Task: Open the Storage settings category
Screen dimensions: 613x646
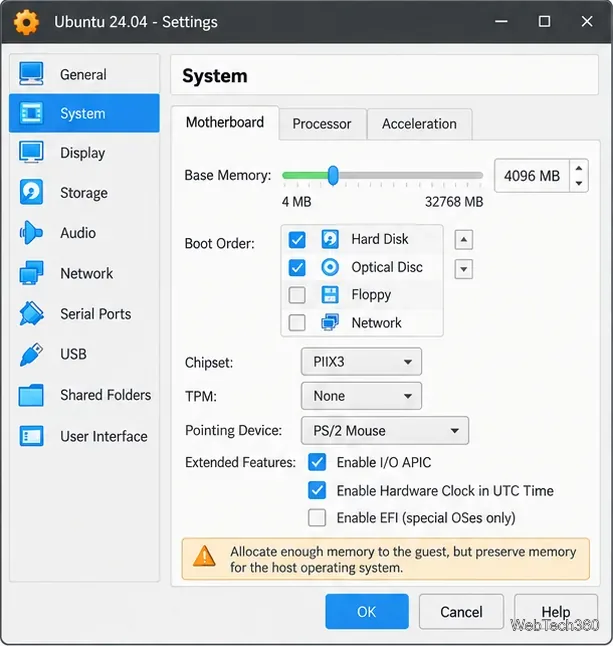Action: 84,192
